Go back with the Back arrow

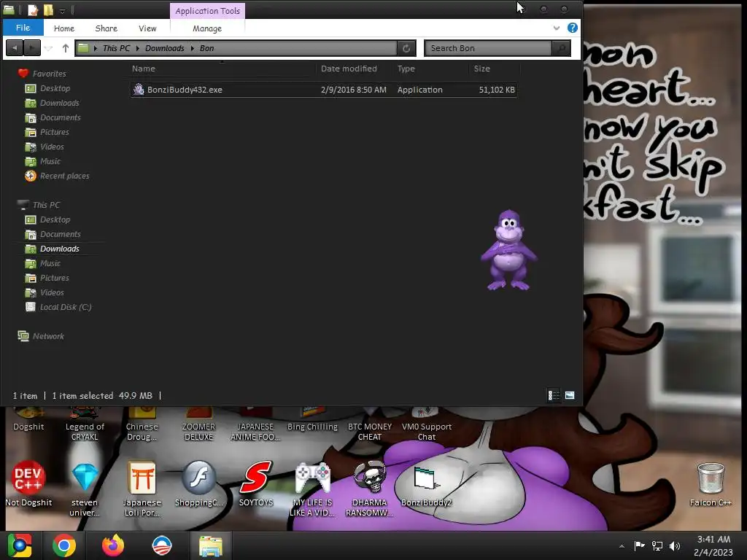(15, 47)
